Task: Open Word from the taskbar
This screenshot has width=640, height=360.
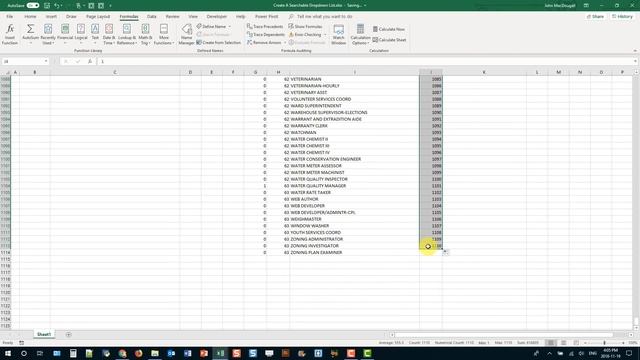Action: [187, 353]
